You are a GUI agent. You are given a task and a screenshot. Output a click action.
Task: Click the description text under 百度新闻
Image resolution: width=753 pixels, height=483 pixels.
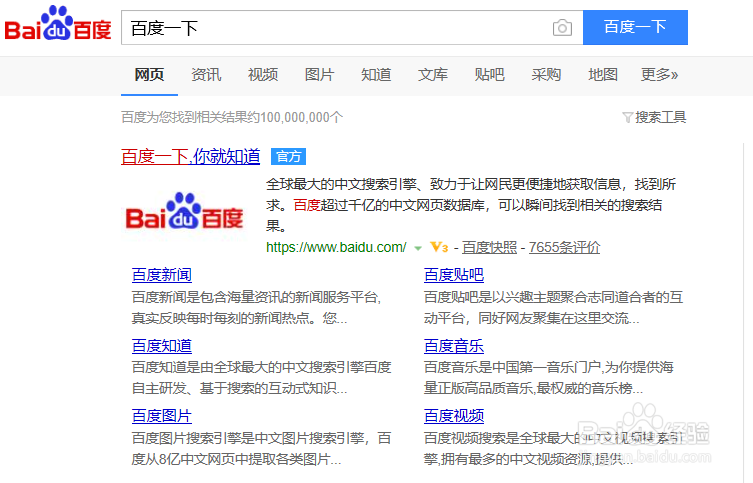tap(256, 308)
